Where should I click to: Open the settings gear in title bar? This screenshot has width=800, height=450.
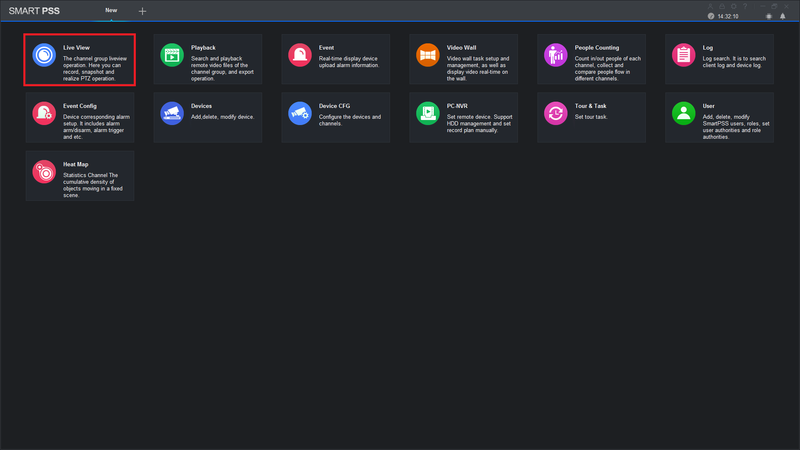734,6
